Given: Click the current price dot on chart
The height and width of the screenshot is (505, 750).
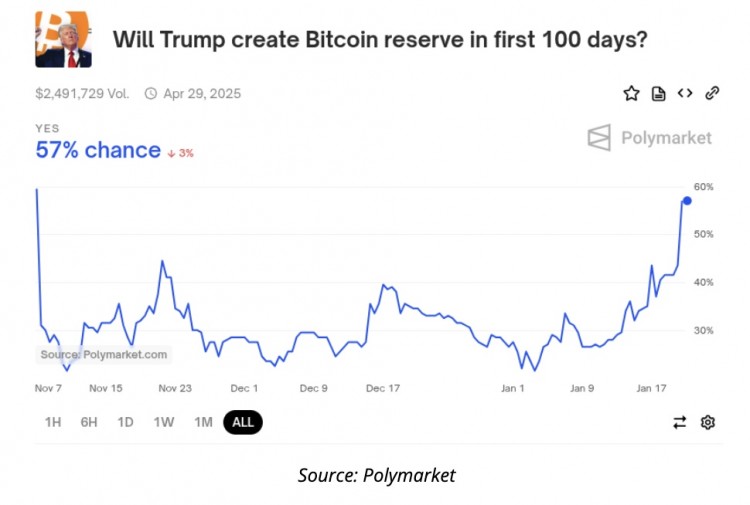Looking at the screenshot, I should pos(687,201).
